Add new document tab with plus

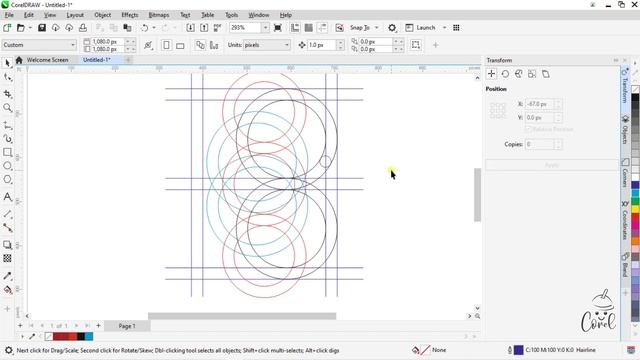click(128, 60)
